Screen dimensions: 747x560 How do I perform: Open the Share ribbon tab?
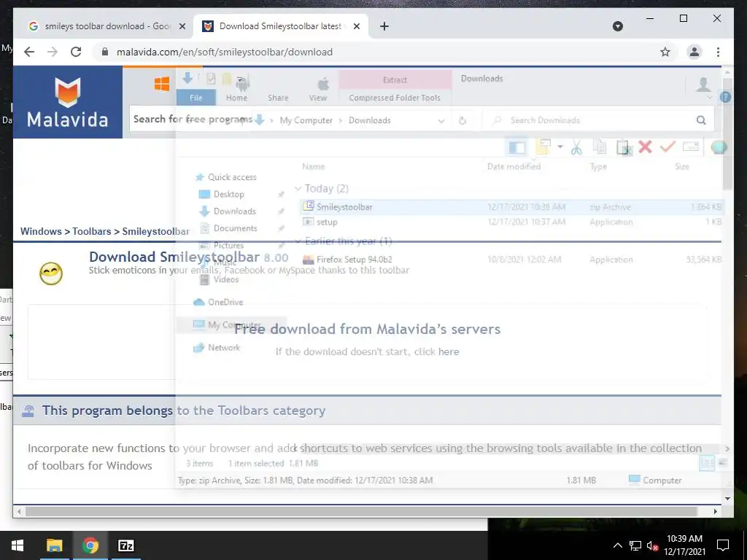[x=278, y=98]
